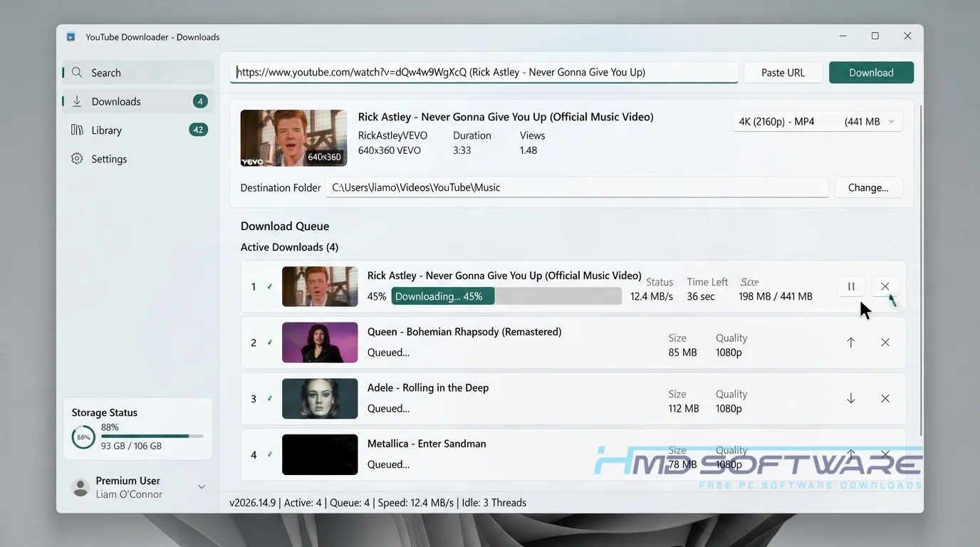Click the 88% storage usage bar
980x547 pixels.
coord(152,436)
